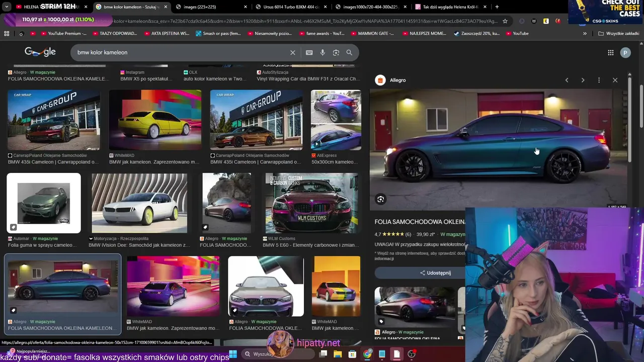Open the fame awards bookmark

tap(321, 33)
